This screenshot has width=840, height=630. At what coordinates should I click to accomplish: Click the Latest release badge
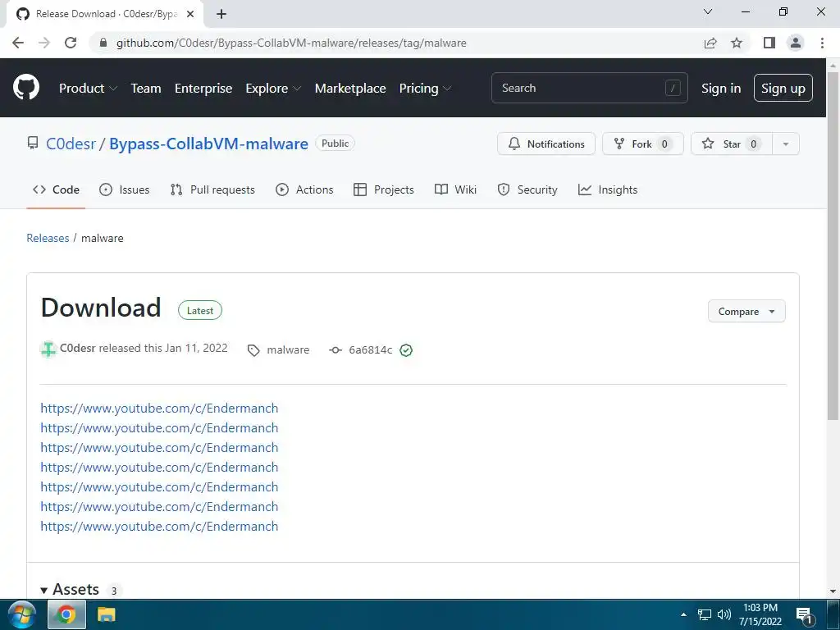click(x=200, y=311)
